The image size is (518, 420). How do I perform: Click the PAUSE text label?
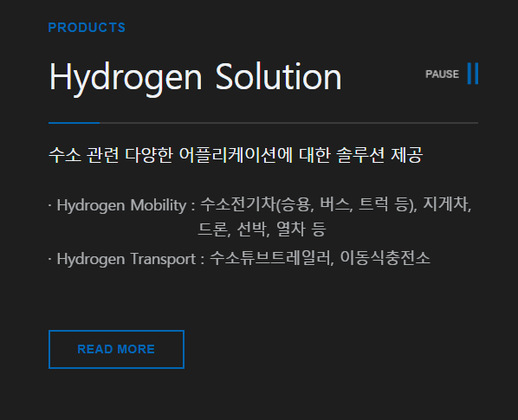(442, 74)
